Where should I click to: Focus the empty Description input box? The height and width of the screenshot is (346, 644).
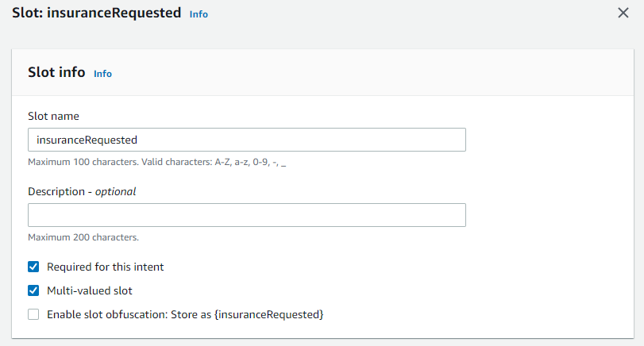[x=246, y=215]
